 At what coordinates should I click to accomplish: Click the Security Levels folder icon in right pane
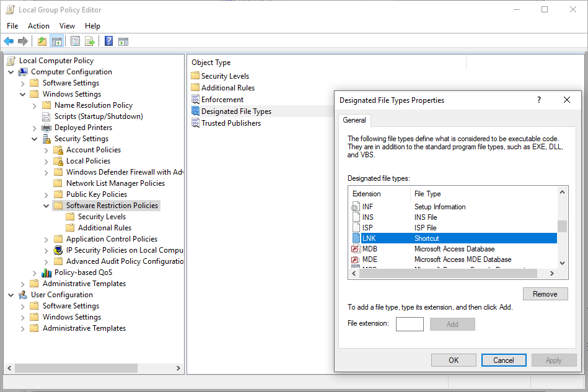195,76
